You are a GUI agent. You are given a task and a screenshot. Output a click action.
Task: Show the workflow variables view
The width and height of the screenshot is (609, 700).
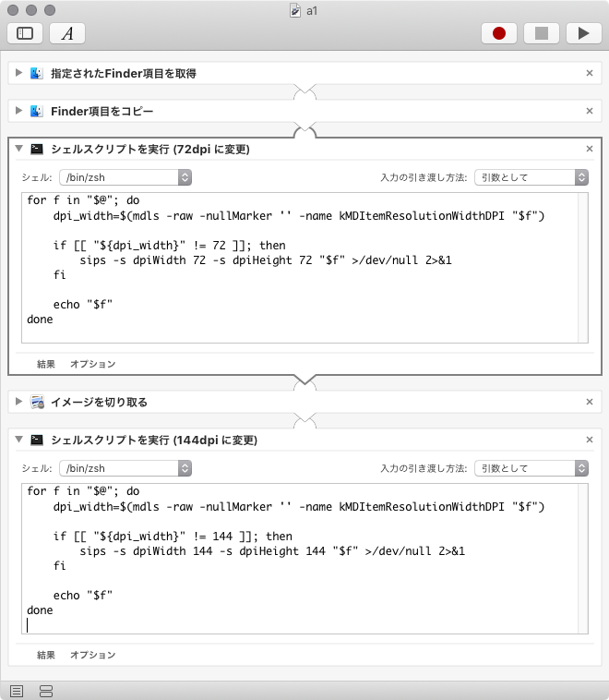coord(46,691)
